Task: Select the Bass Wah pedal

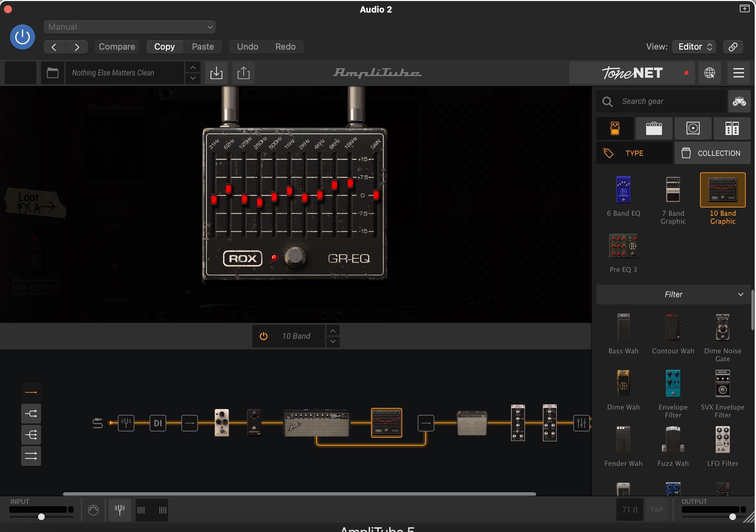Action: [623, 333]
